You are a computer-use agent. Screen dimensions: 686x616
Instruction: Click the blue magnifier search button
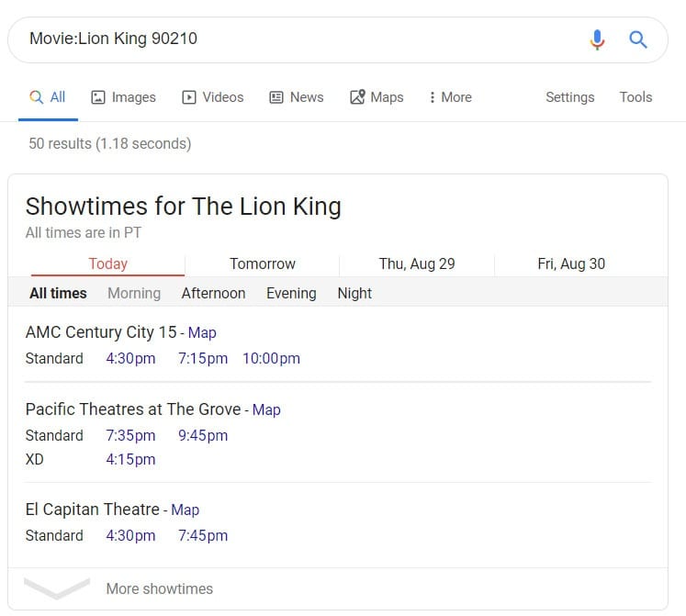click(x=638, y=39)
